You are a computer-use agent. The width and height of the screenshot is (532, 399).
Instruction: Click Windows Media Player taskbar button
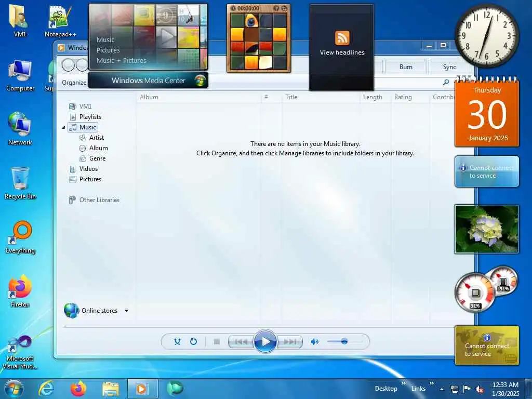(142, 389)
